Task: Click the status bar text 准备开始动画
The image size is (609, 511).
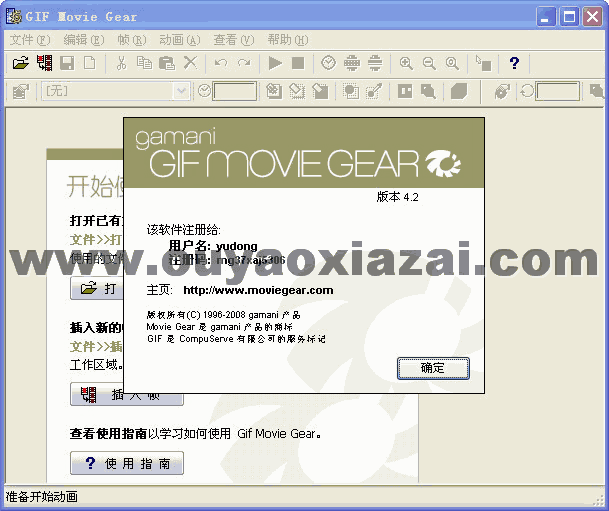Action: click(42, 497)
